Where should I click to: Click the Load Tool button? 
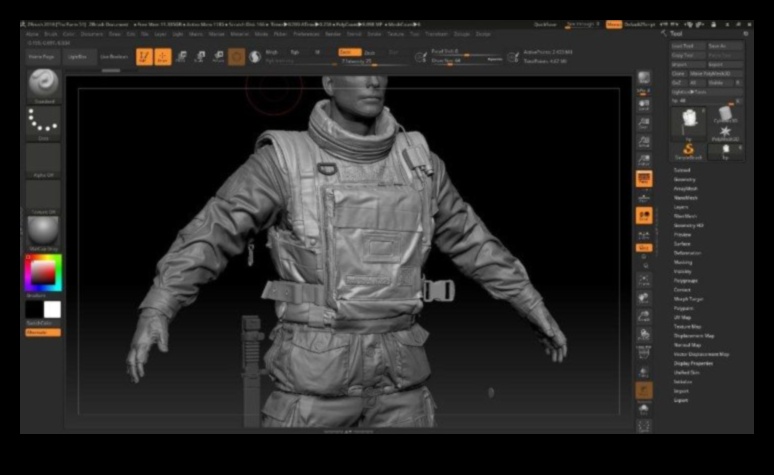[683, 46]
